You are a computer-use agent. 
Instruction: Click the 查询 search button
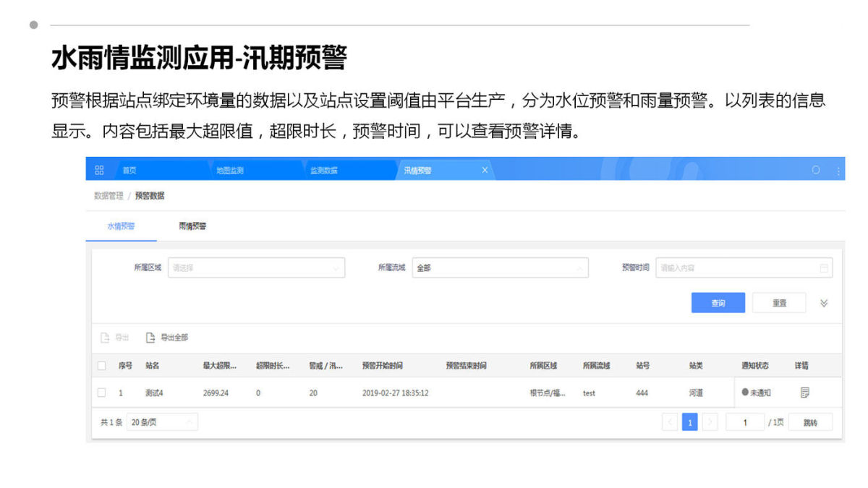point(718,303)
